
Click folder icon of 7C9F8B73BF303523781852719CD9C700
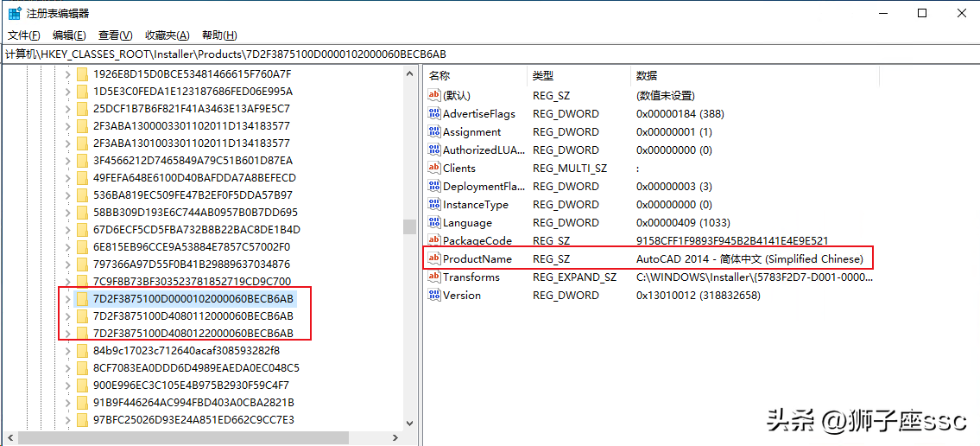(x=82, y=281)
